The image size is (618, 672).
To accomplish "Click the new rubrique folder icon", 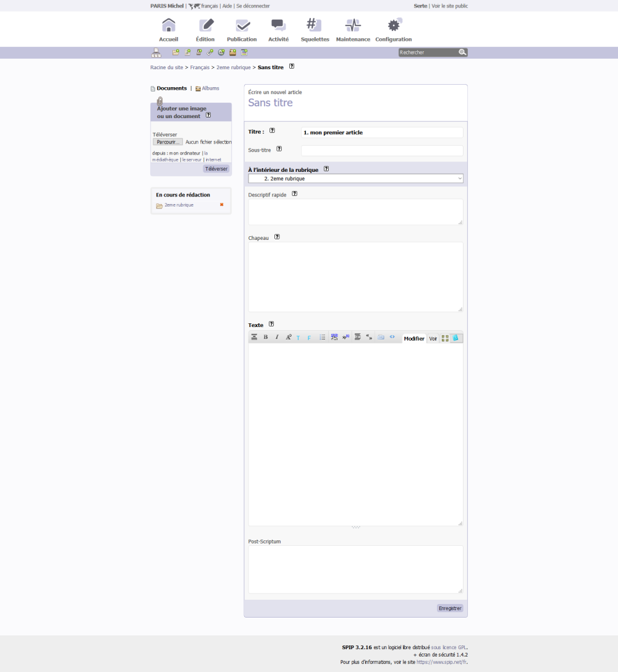I will (176, 53).
